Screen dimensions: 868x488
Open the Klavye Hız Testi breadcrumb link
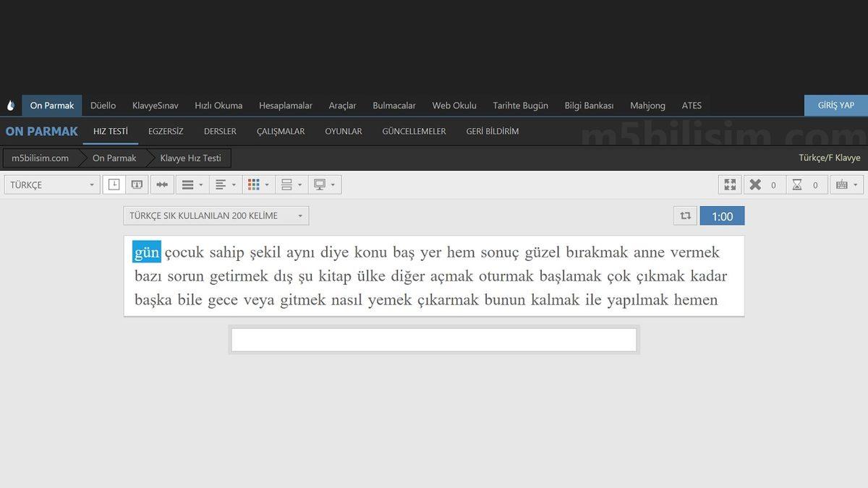pyautogui.click(x=193, y=158)
